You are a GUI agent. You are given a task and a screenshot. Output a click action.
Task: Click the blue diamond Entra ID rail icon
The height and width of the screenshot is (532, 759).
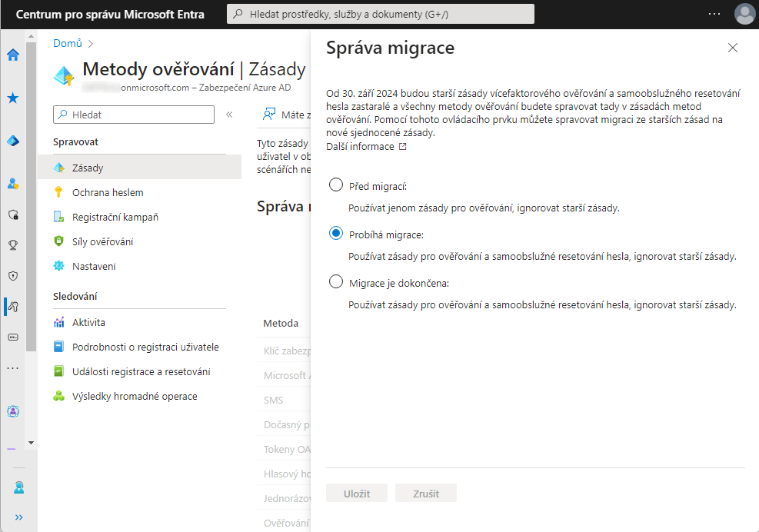tap(13, 141)
